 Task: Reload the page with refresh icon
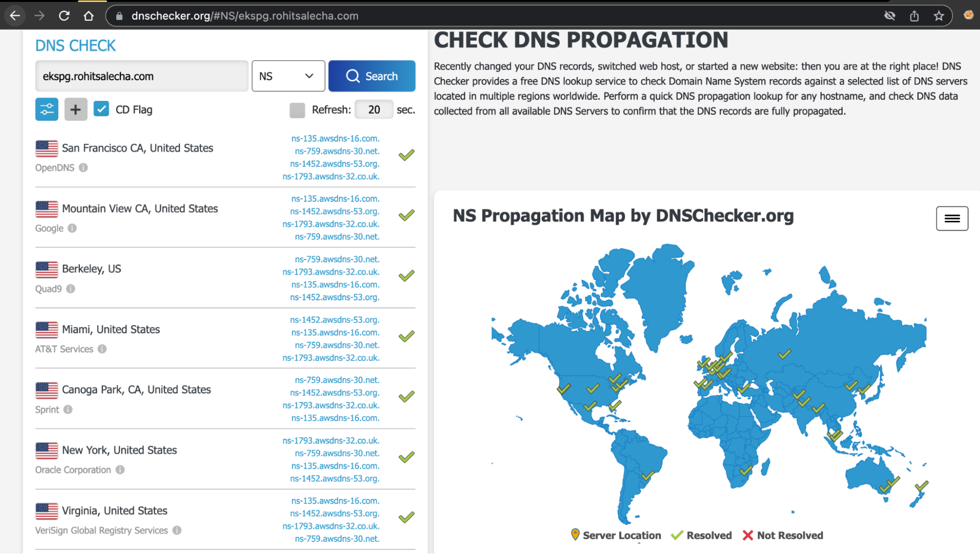point(64,16)
